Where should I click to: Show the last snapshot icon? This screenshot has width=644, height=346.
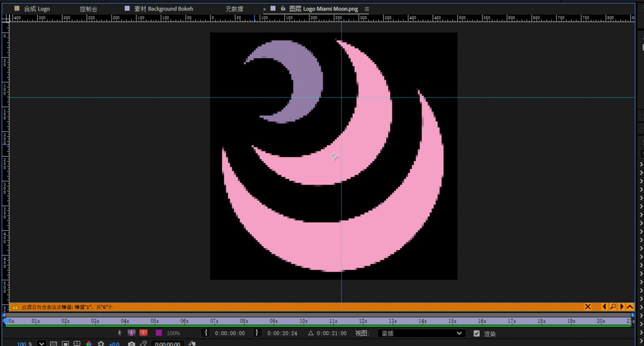(x=143, y=344)
